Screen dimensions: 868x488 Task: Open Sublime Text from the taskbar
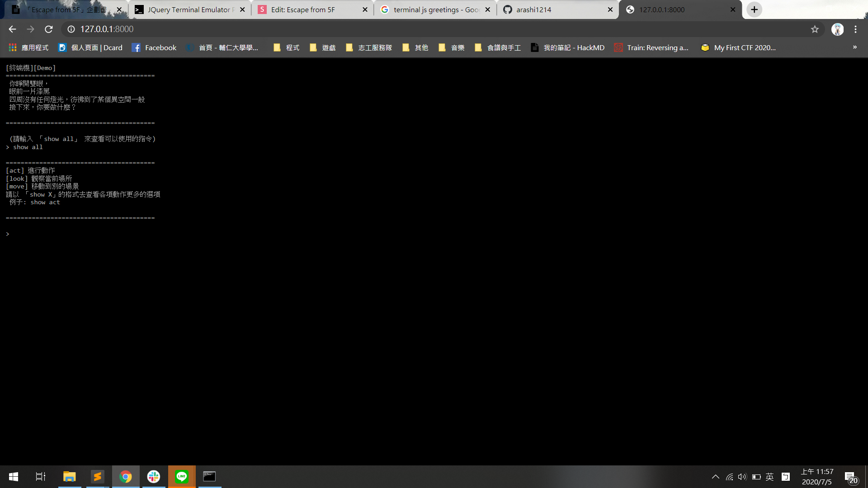point(97,476)
